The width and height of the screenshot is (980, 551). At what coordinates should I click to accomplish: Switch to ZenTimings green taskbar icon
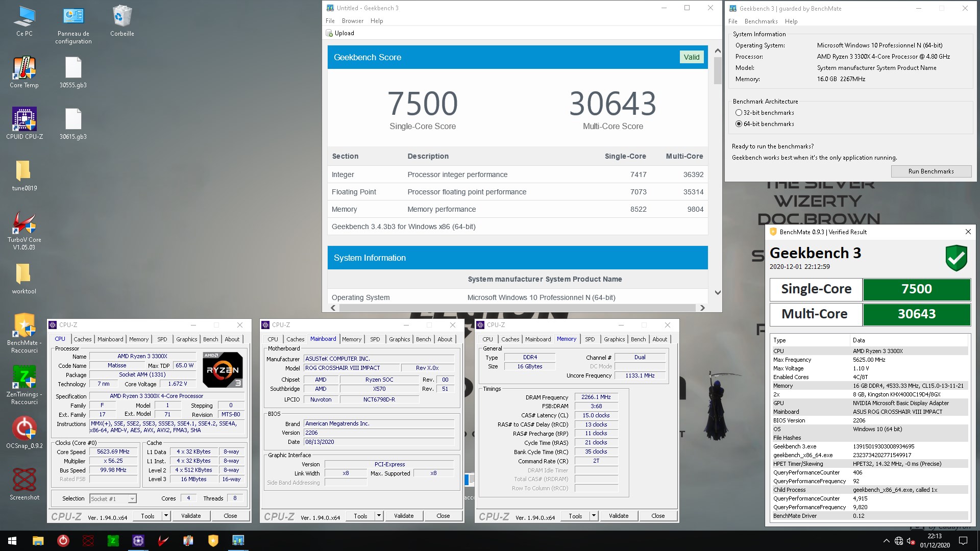113,541
